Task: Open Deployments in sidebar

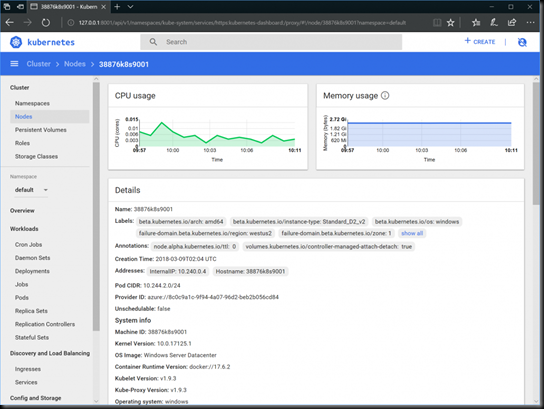Action: [32, 271]
